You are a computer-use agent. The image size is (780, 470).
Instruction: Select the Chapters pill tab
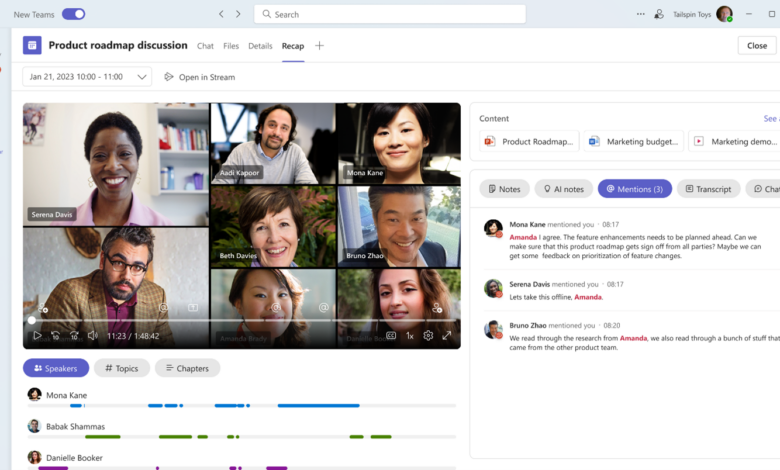pos(187,368)
